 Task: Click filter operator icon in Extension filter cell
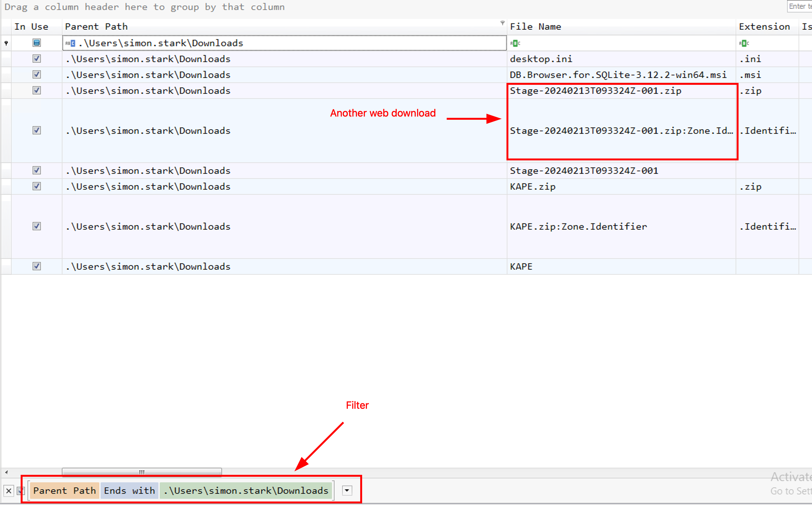(x=744, y=43)
